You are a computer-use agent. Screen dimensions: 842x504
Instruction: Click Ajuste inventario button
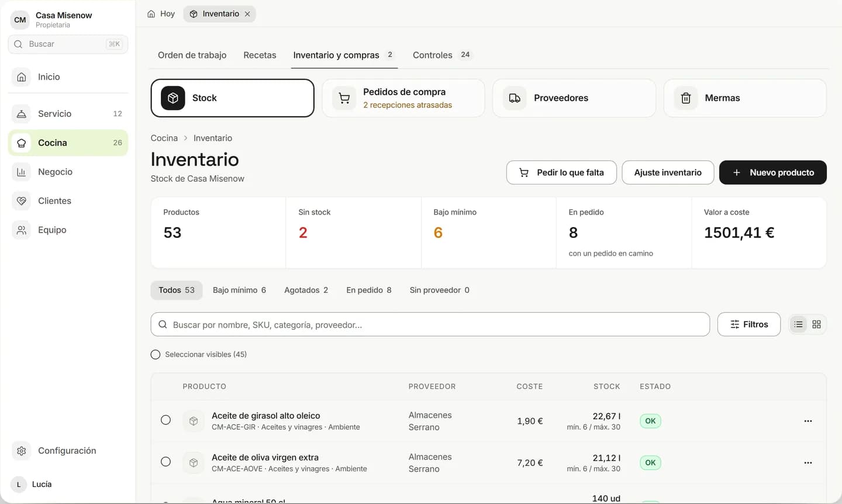[x=668, y=172]
